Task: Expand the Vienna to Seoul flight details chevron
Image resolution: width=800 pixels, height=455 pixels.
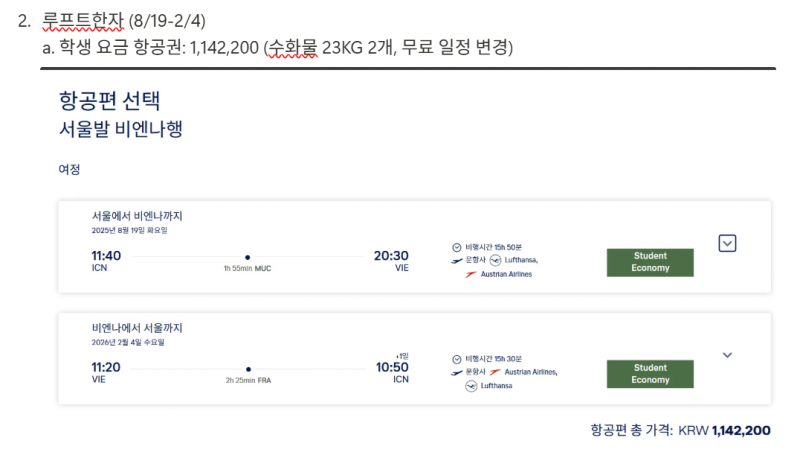Action: pyautogui.click(x=727, y=355)
